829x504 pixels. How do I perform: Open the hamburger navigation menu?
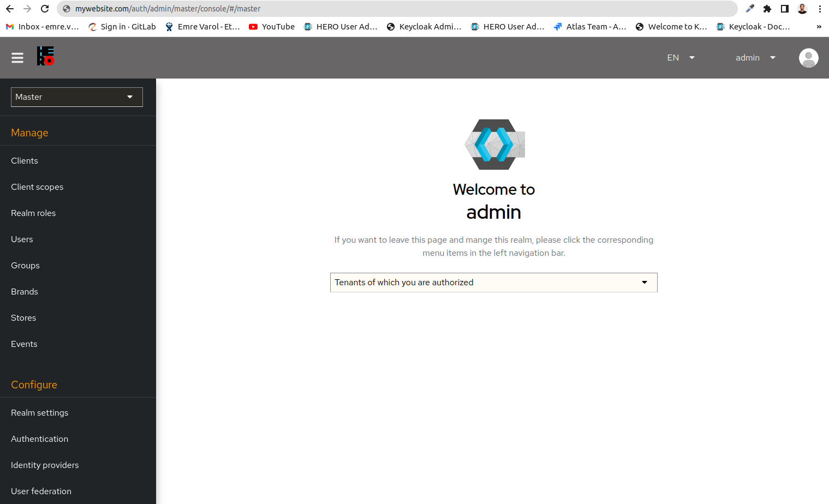pyautogui.click(x=17, y=57)
